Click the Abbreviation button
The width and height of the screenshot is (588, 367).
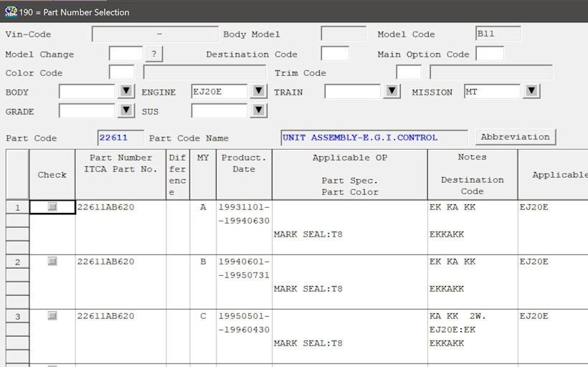pos(516,137)
